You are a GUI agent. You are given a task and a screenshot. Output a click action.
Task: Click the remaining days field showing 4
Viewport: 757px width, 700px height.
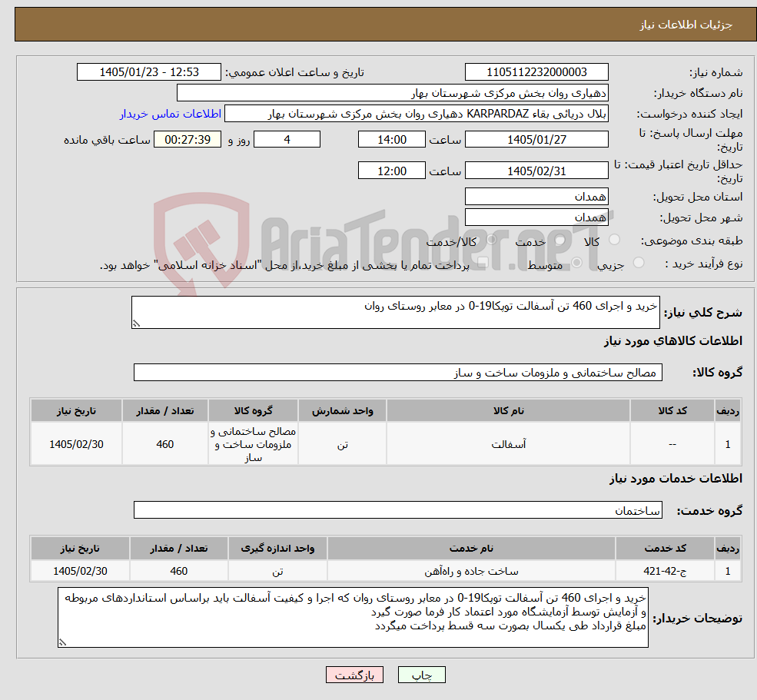tap(287, 140)
